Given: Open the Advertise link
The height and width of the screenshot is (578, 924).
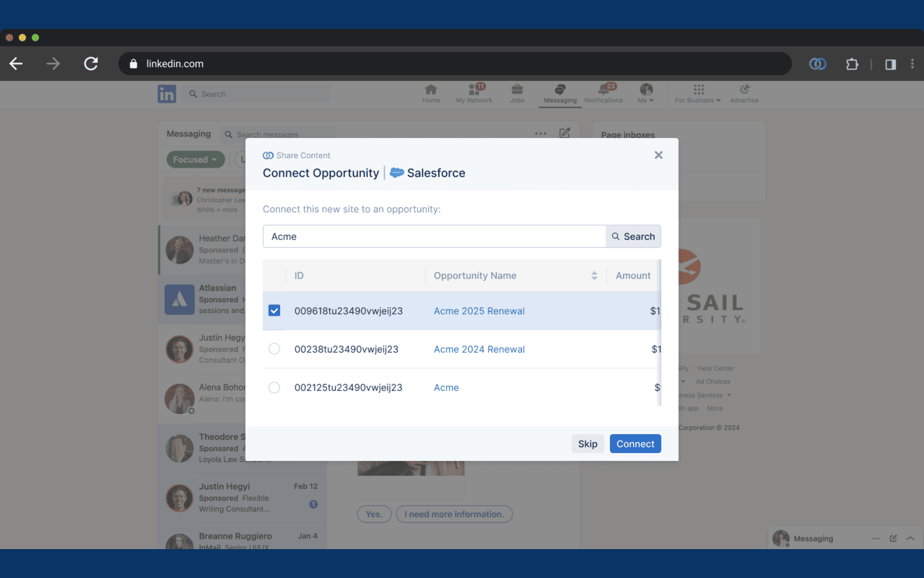Looking at the screenshot, I should (744, 94).
